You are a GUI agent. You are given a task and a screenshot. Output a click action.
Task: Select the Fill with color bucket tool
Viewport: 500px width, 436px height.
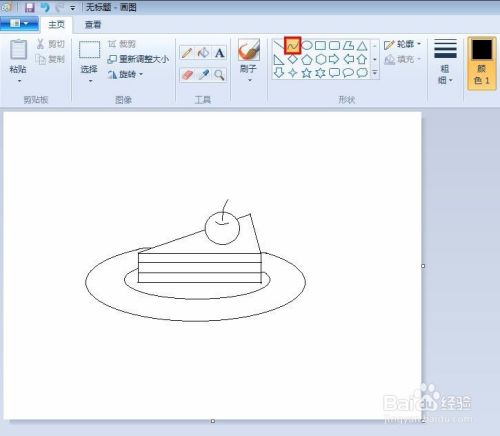click(203, 53)
